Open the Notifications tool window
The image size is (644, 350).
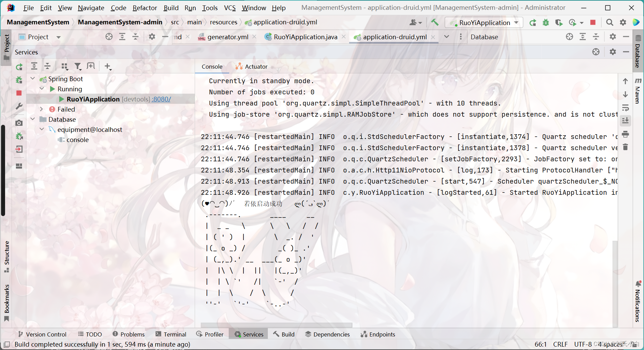pyautogui.click(x=638, y=302)
